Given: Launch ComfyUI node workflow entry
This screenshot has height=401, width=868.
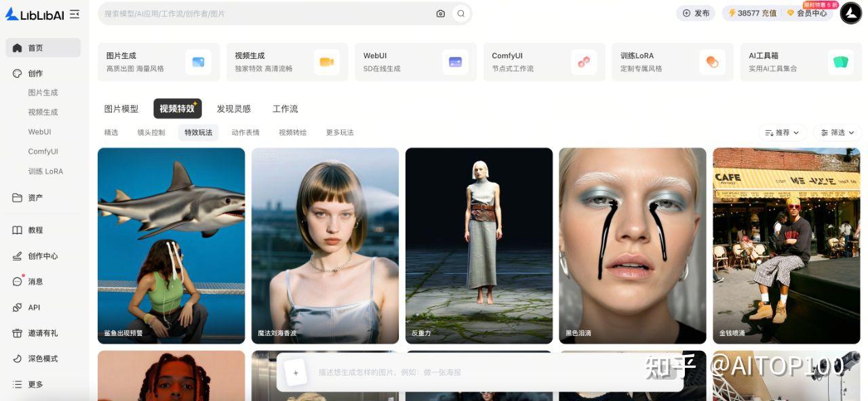Looking at the screenshot, I should click(x=542, y=62).
